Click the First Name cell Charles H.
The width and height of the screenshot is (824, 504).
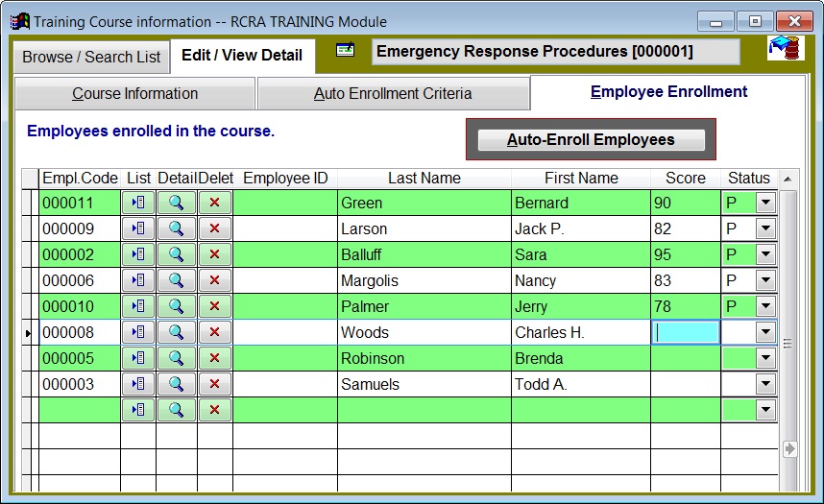coord(581,332)
